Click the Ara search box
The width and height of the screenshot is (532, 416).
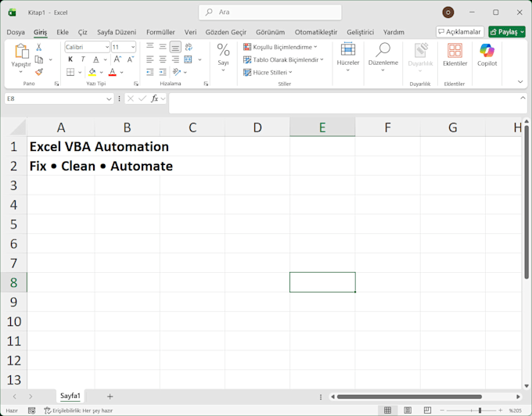(x=270, y=13)
